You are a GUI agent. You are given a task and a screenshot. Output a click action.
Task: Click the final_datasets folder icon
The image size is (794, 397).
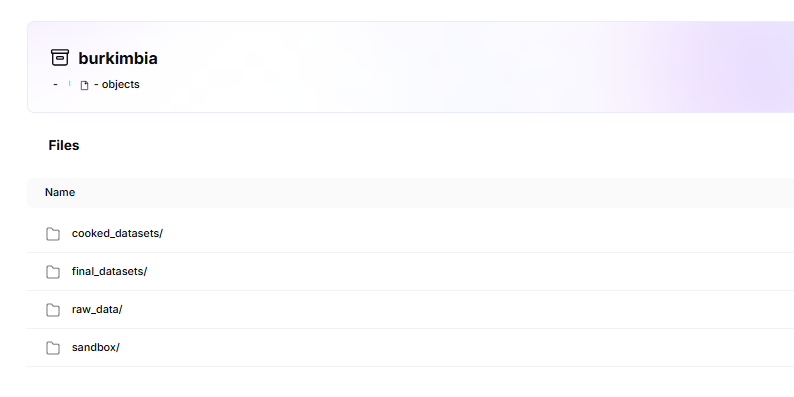[53, 272]
